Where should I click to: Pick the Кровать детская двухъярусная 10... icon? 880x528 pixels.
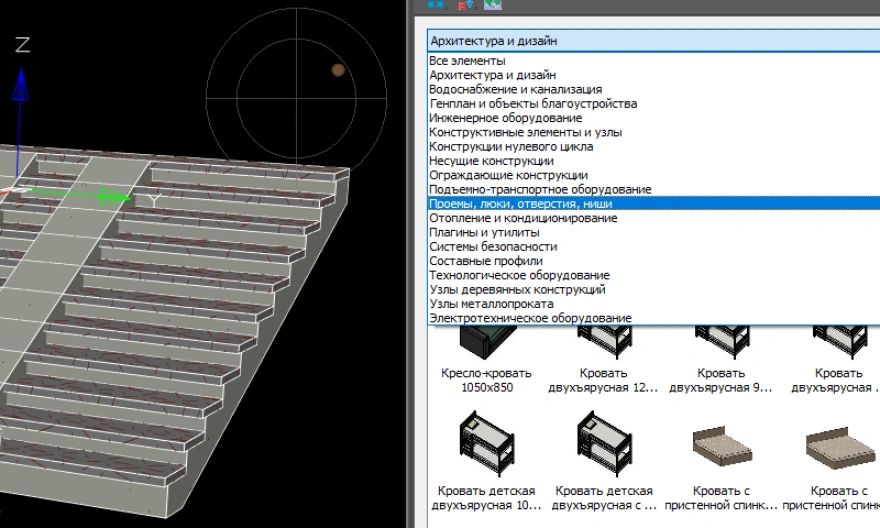(485, 441)
